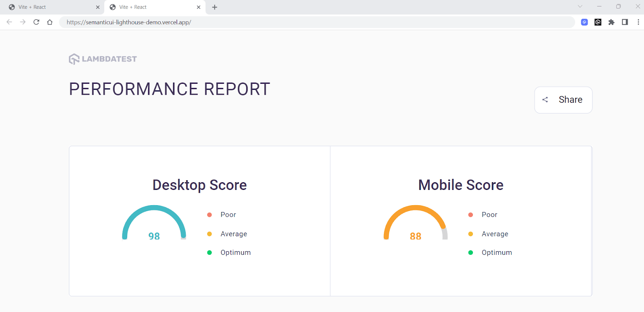
Task: Open the browser three-dot menu
Action: tap(638, 22)
